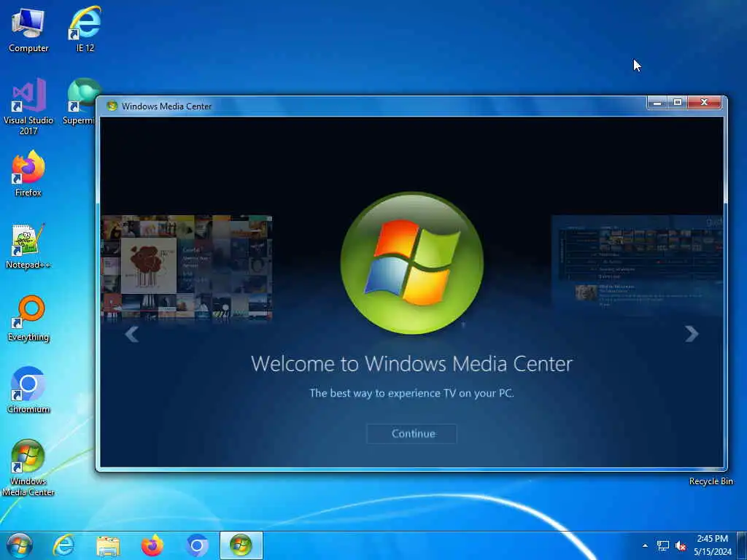The width and height of the screenshot is (747, 560).
Task: Click the green Windows Media Center logo orb
Action: coord(412,262)
